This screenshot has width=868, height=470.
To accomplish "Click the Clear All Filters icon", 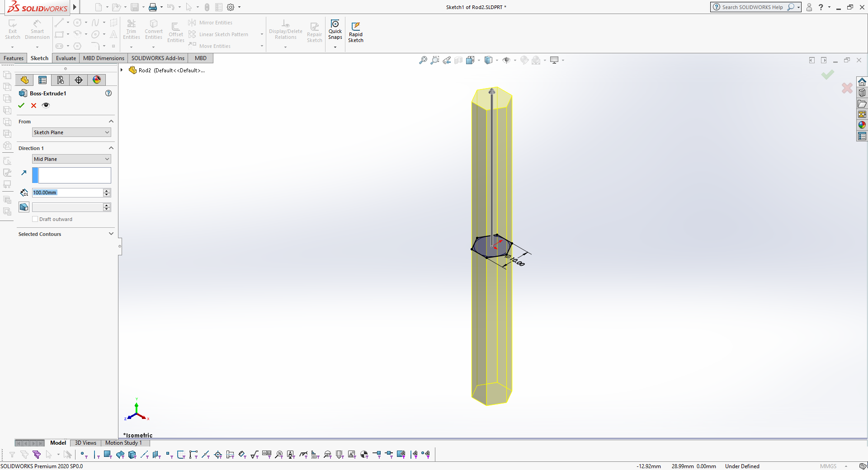I will [24, 455].
